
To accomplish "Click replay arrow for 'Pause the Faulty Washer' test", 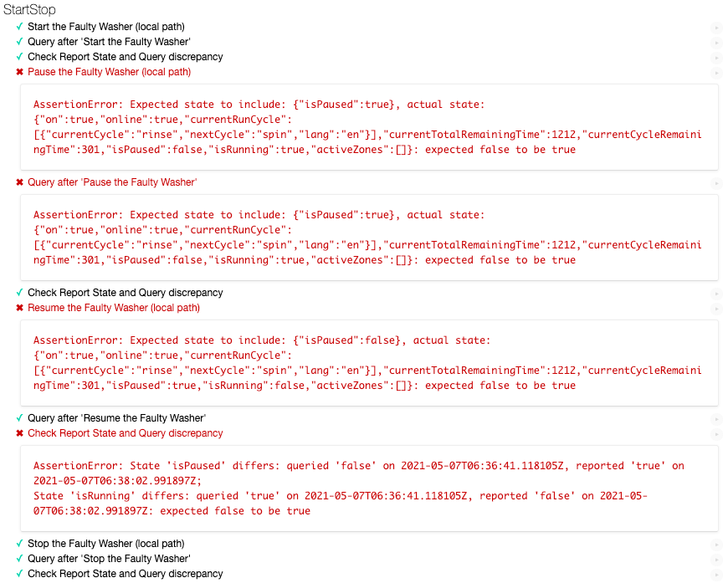I will (x=716, y=73).
